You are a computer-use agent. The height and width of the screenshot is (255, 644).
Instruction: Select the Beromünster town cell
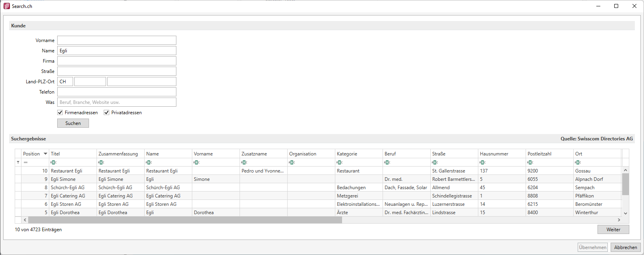pyautogui.click(x=598, y=204)
